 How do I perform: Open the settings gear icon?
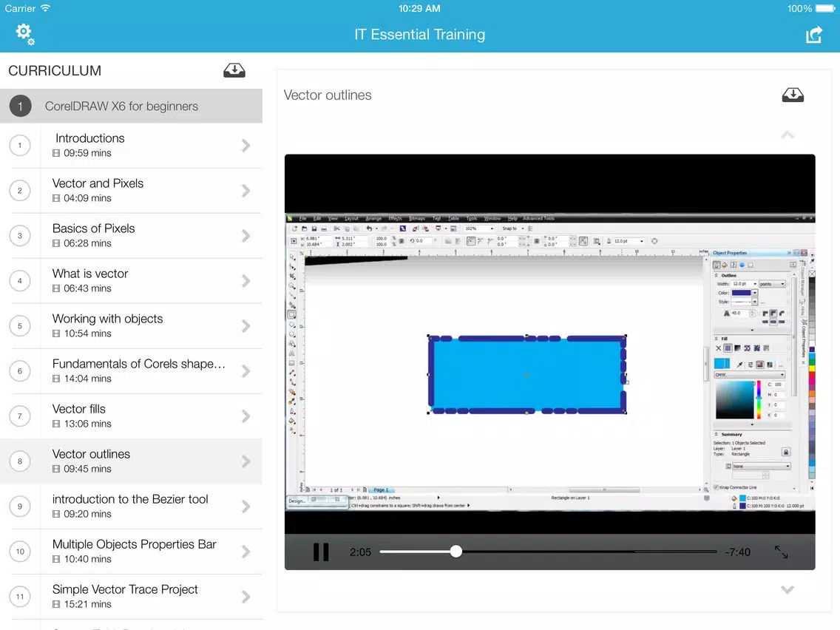[x=24, y=34]
